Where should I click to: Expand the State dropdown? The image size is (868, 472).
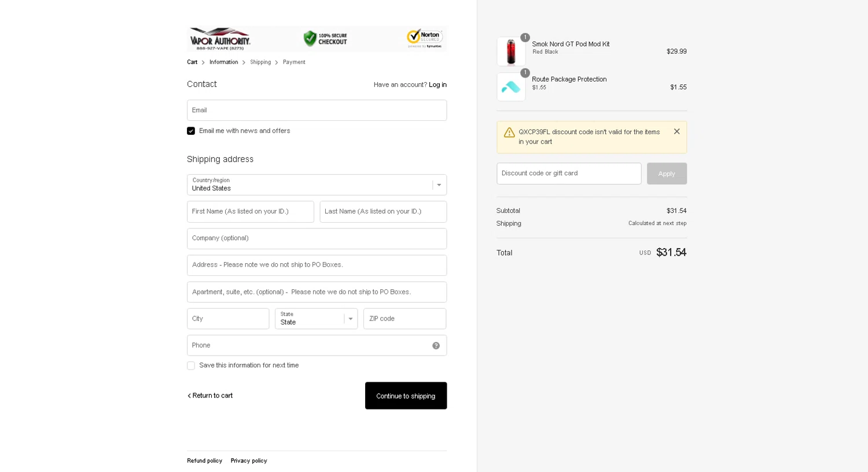pyautogui.click(x=316, y=319)
